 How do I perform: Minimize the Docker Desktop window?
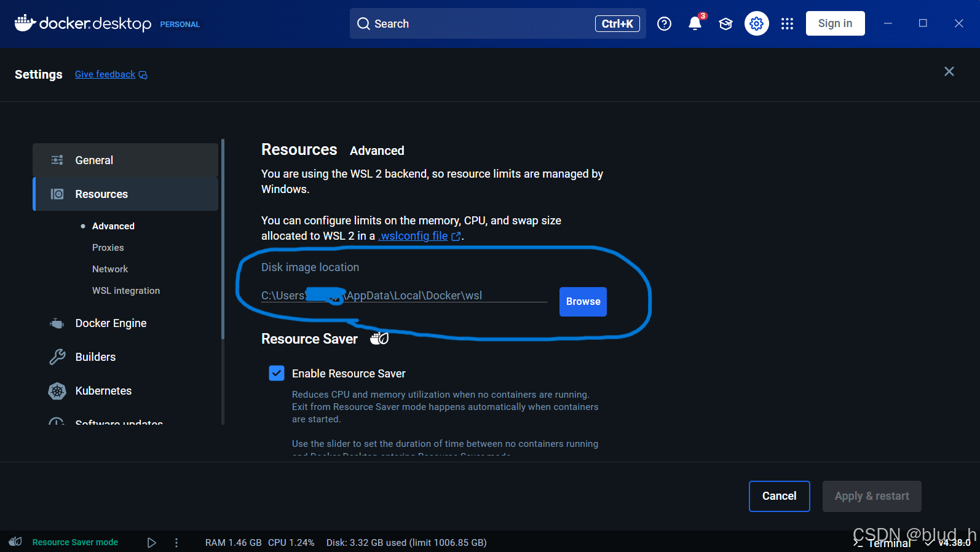[x=888, y=23]
